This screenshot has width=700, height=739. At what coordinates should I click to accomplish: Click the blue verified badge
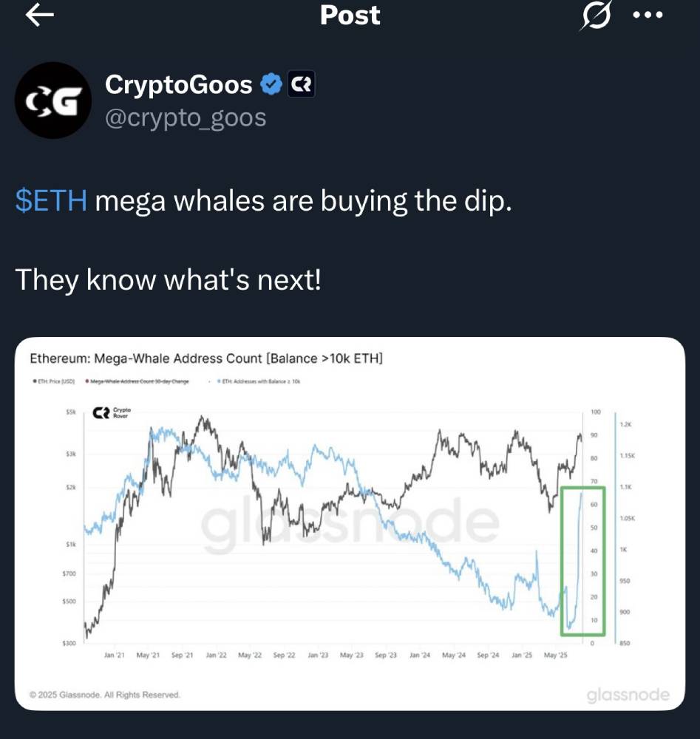point(271,84)
